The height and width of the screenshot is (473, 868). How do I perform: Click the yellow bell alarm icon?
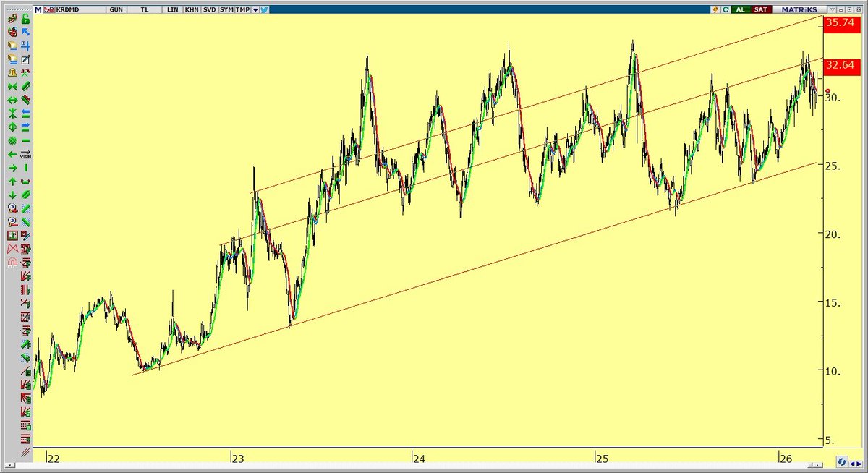(12, 73)
